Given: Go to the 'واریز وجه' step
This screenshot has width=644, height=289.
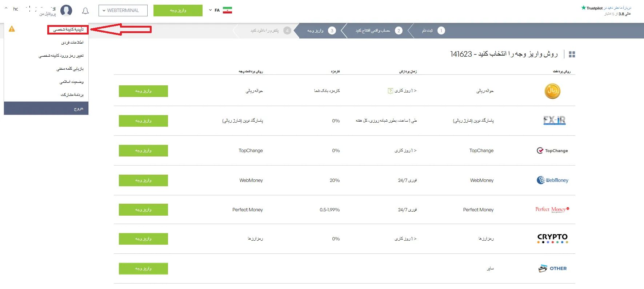Looking at the screenshot, I should (315, 31).
